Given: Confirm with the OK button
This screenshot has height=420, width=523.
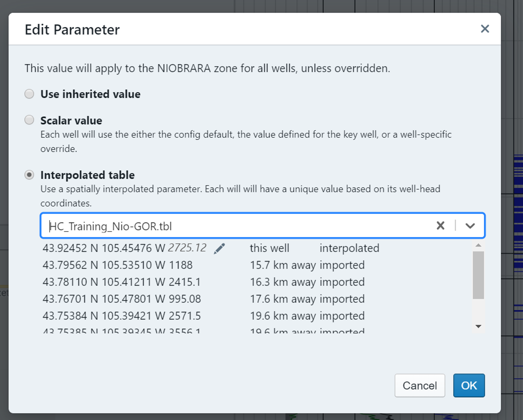Looking at the screenshot, I should [x=469, y=385].
